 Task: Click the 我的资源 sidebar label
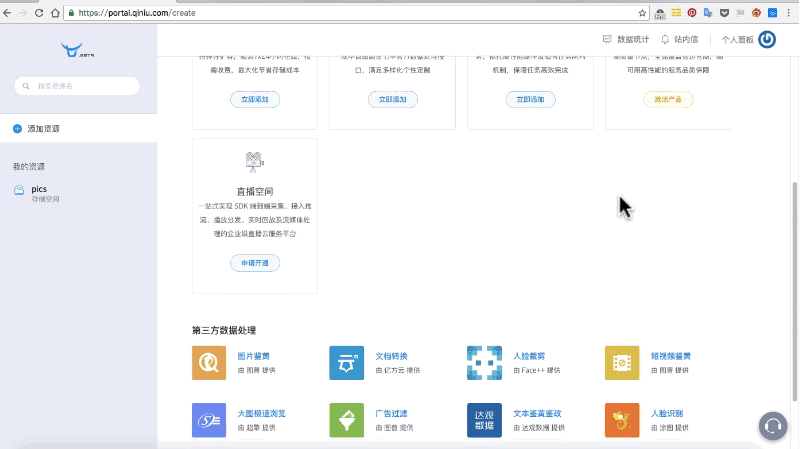click(29, 166)
